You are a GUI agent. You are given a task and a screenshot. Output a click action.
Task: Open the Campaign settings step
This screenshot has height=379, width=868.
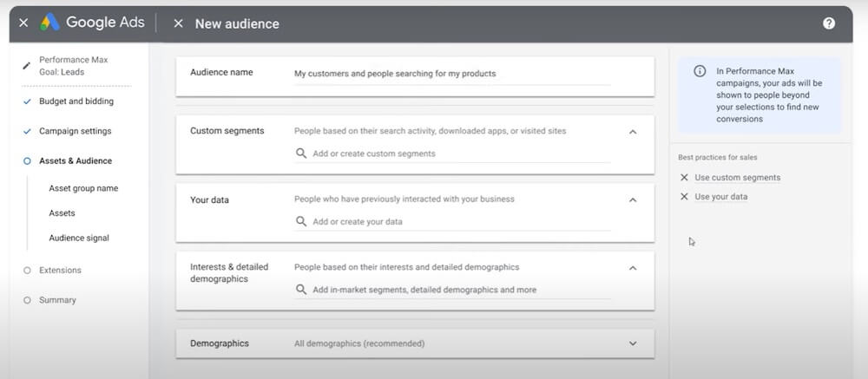point(76,131)
